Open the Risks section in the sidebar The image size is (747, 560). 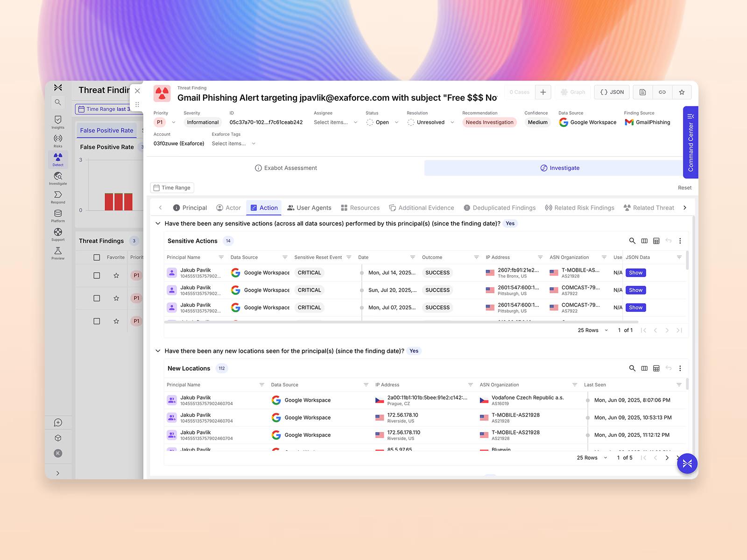pyautogui.click(x=58, y=141)
